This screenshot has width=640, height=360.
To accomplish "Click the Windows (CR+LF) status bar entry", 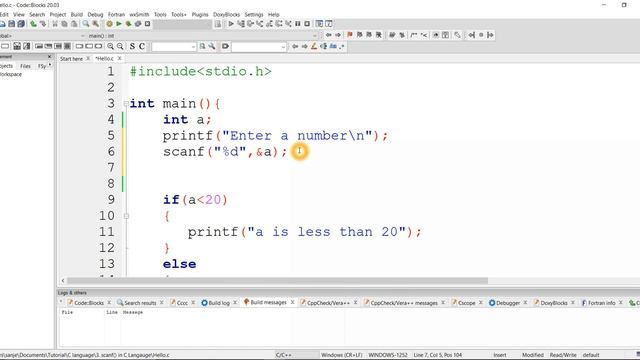I will (x=341, y=355).
